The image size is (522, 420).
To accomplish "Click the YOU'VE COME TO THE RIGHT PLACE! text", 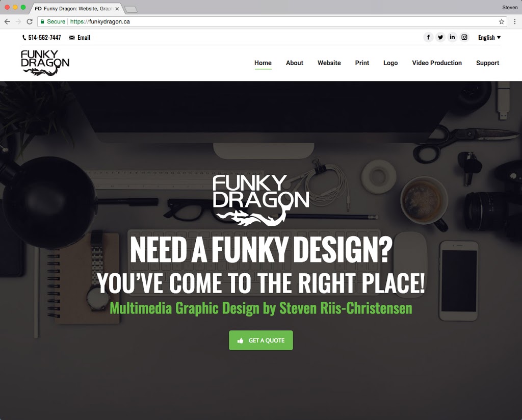I will click(261, 283).
